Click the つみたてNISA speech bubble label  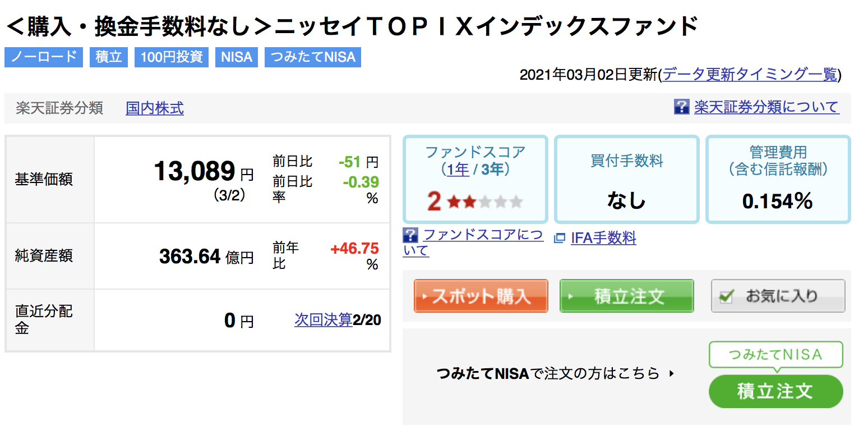tap(775, 355)
